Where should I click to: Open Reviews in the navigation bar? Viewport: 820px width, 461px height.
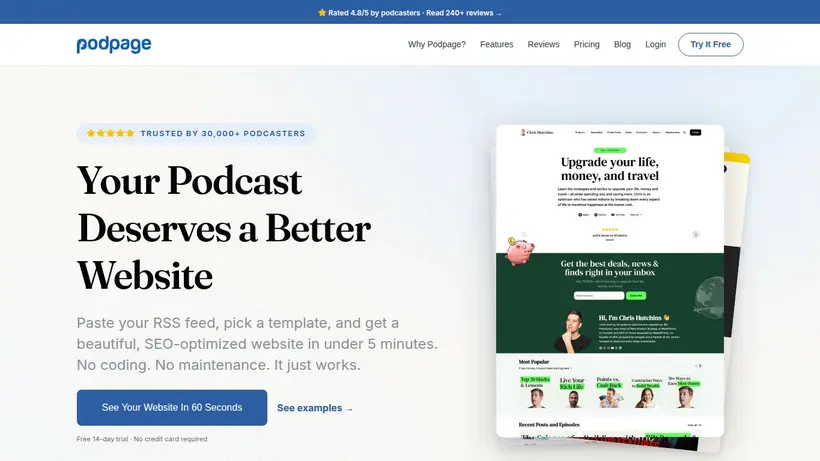pyautogui.click(x=543, y=44)
